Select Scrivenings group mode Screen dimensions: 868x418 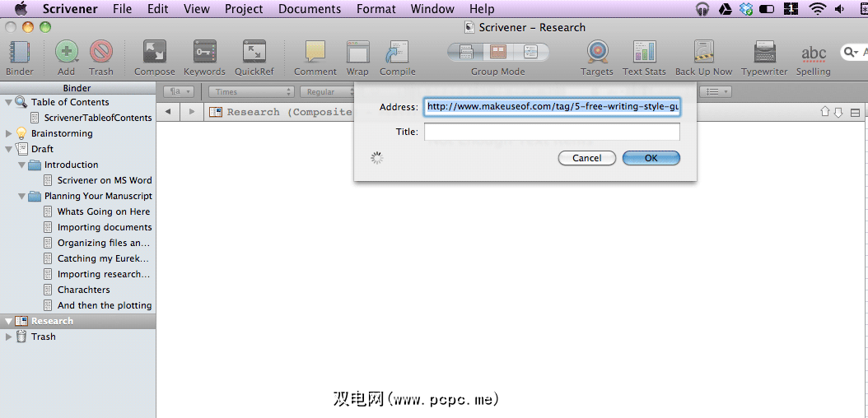465,53
